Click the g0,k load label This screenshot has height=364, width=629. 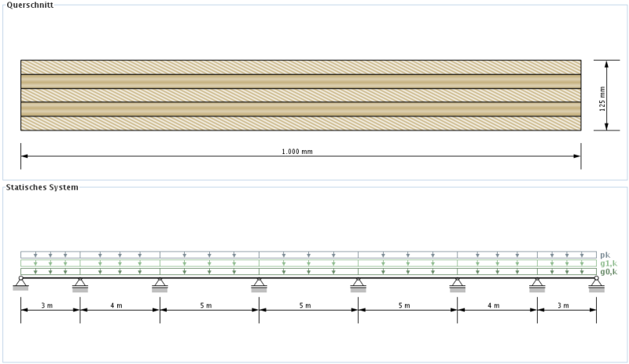coord(607,272)
